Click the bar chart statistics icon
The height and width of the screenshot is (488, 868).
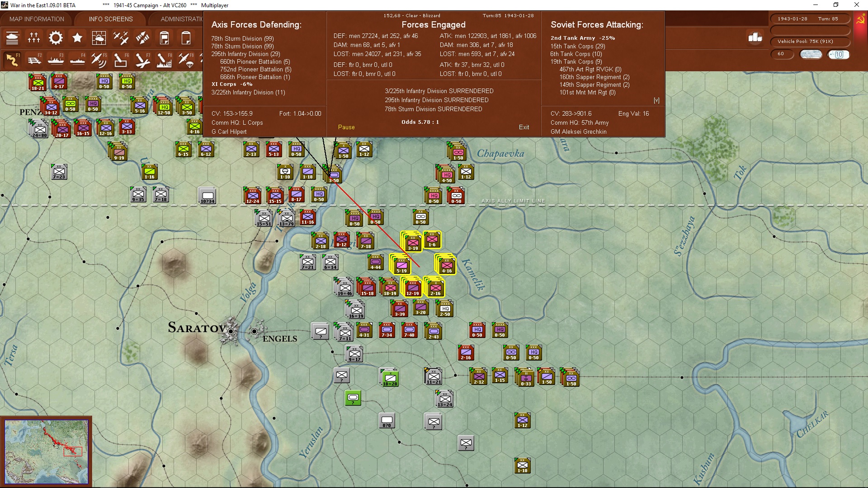pyautogui.click(x=755, y=38)
